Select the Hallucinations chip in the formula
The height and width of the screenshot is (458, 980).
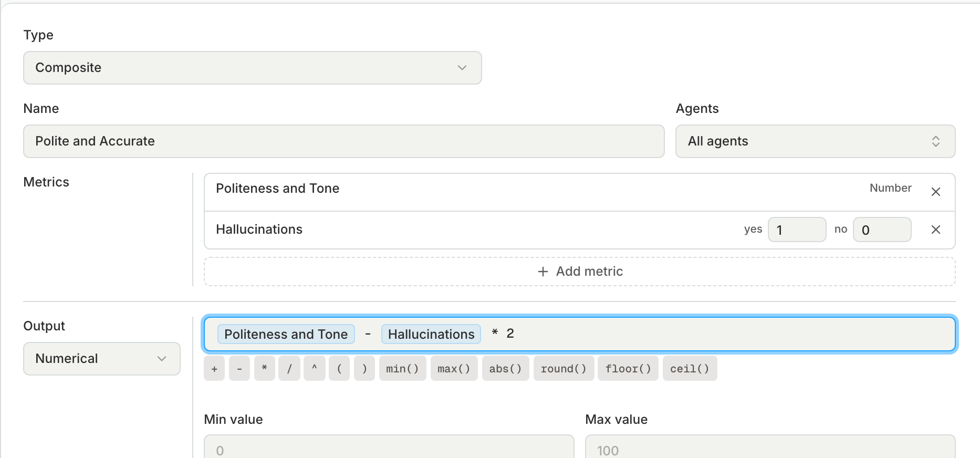pos(431,335)
